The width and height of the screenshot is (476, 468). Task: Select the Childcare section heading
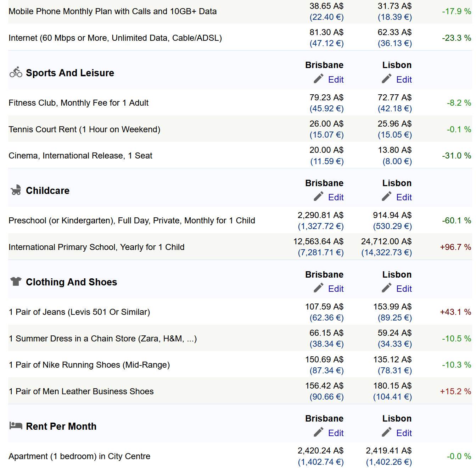pos(47,190)
